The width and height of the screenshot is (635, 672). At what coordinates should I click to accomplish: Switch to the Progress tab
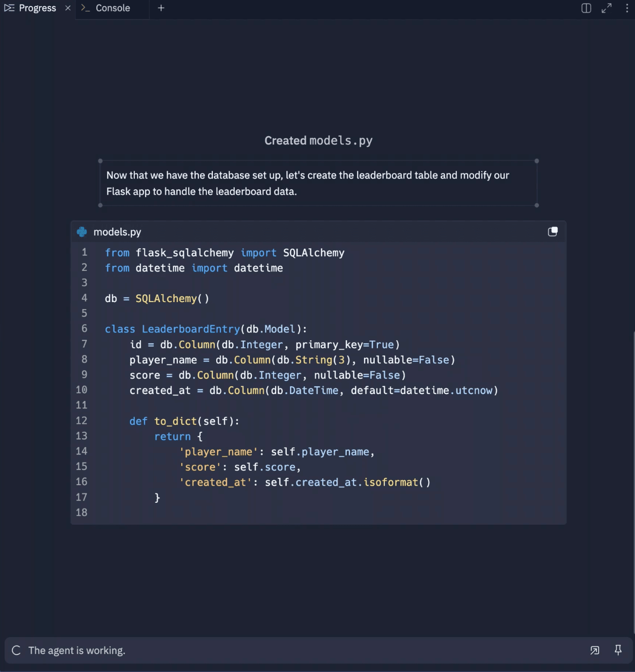tap(31, 8)
